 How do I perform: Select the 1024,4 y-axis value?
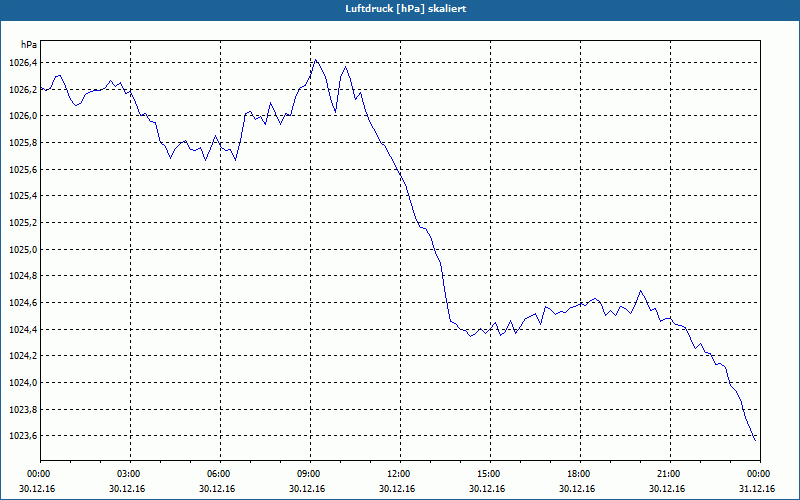(23, 330)
